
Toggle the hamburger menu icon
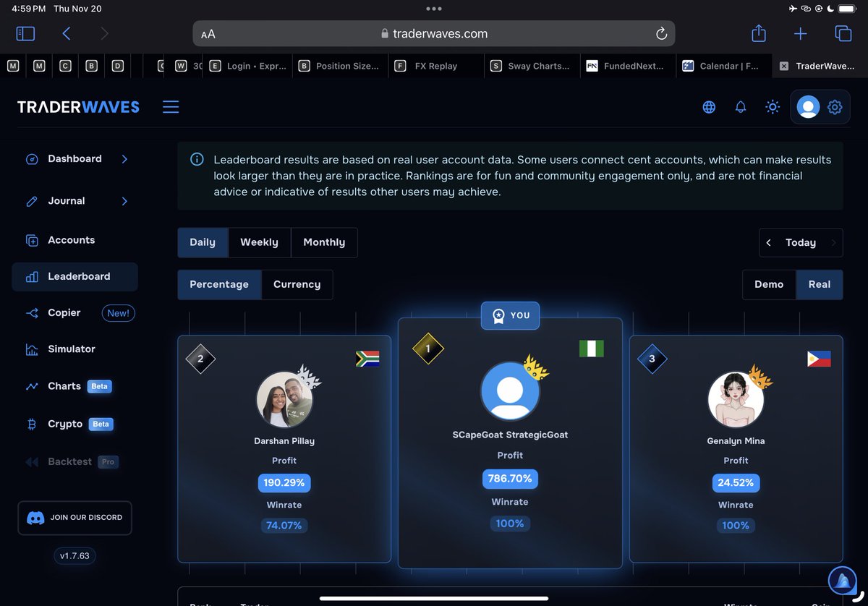tap(171, 107)
